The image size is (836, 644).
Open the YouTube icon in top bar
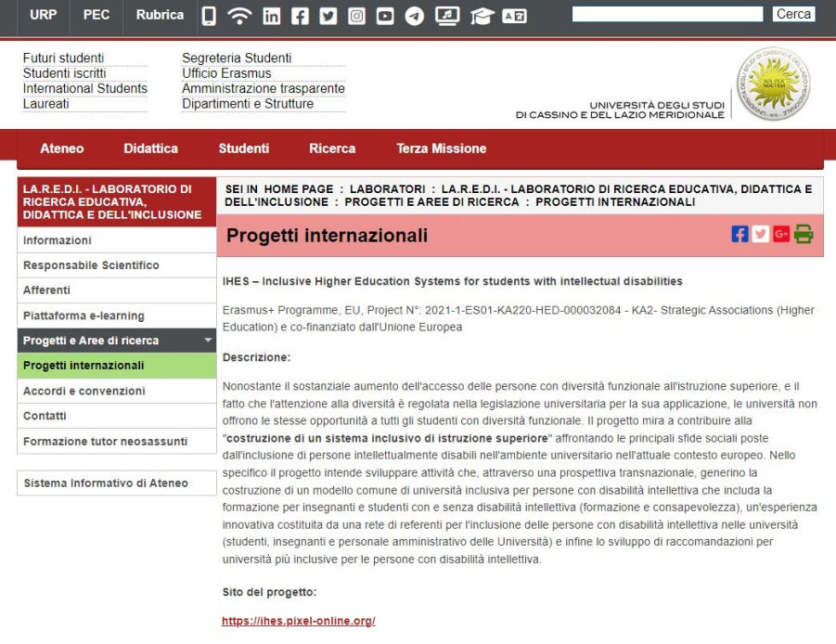point(385,16)
